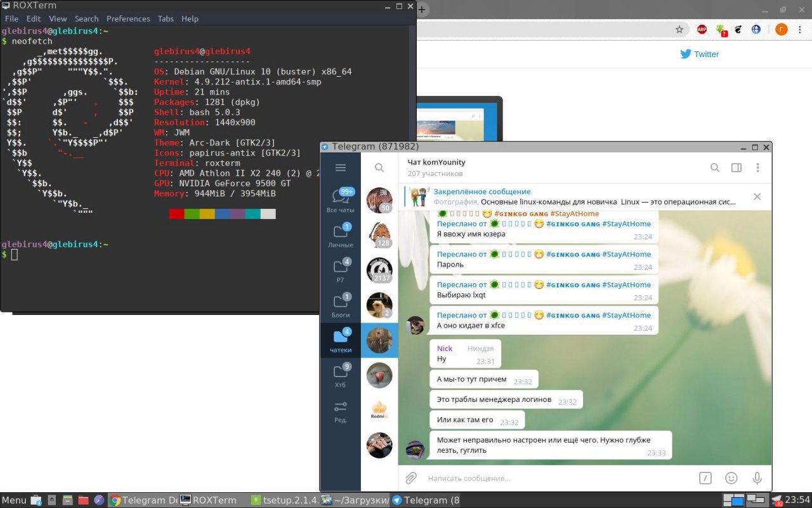The height and width of the screenshot is (508, 812).
Task: Switch to the 'tsetup.2.1.4' taskbar window
Action: [x=284, y=500]
